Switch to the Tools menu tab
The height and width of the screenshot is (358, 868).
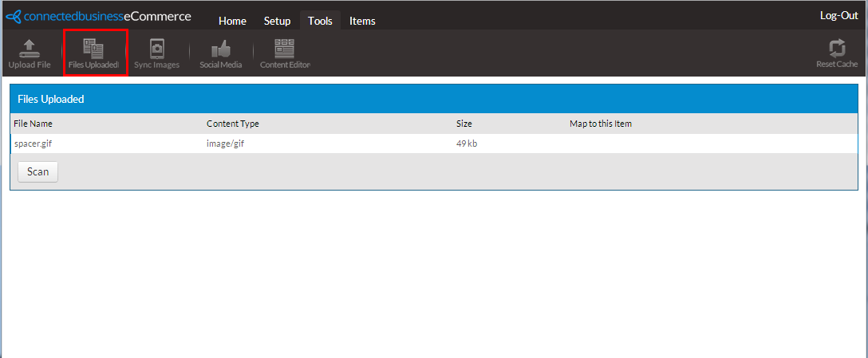(x=320, y=21)
